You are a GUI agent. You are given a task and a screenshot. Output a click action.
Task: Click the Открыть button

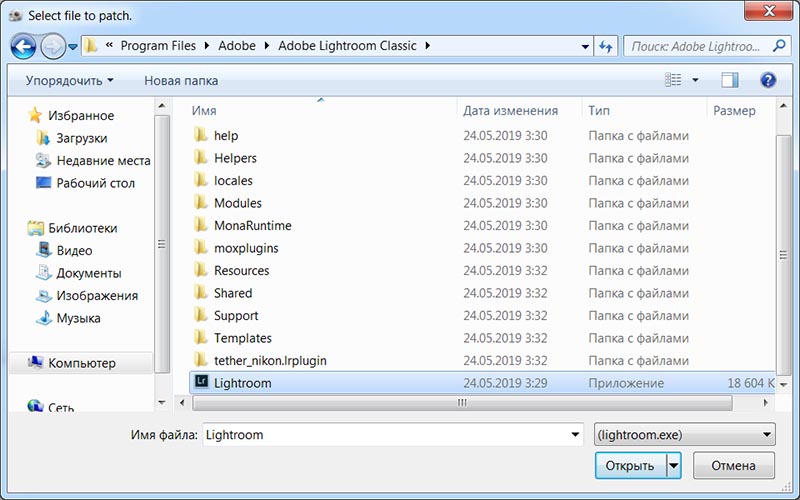pyautogui.click(x=630, y=465)
